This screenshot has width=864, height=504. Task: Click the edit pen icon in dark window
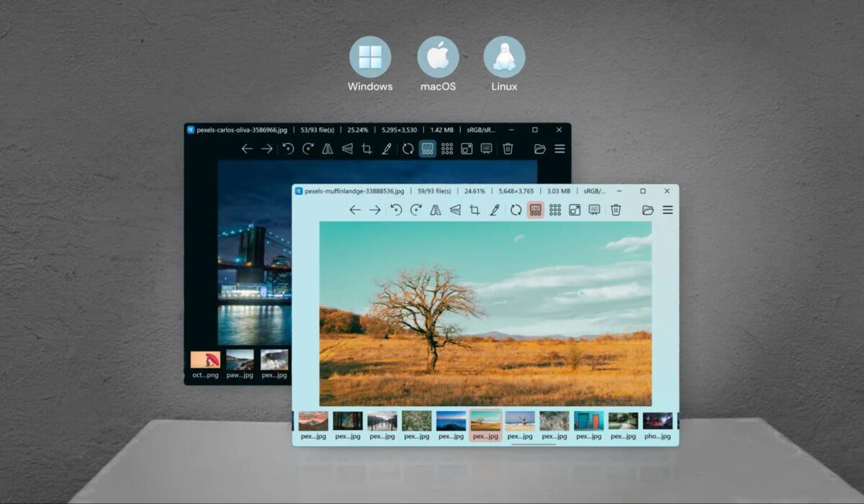point(387,148)
